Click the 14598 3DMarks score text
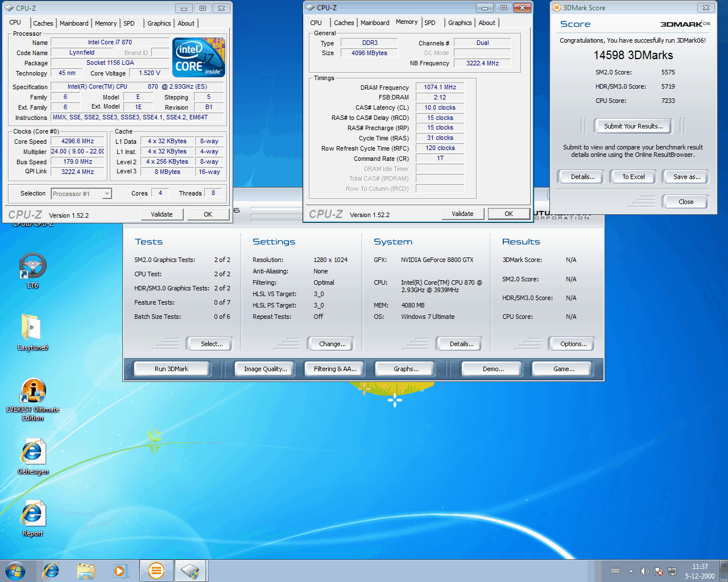728x582 pixels. (633, 55)
